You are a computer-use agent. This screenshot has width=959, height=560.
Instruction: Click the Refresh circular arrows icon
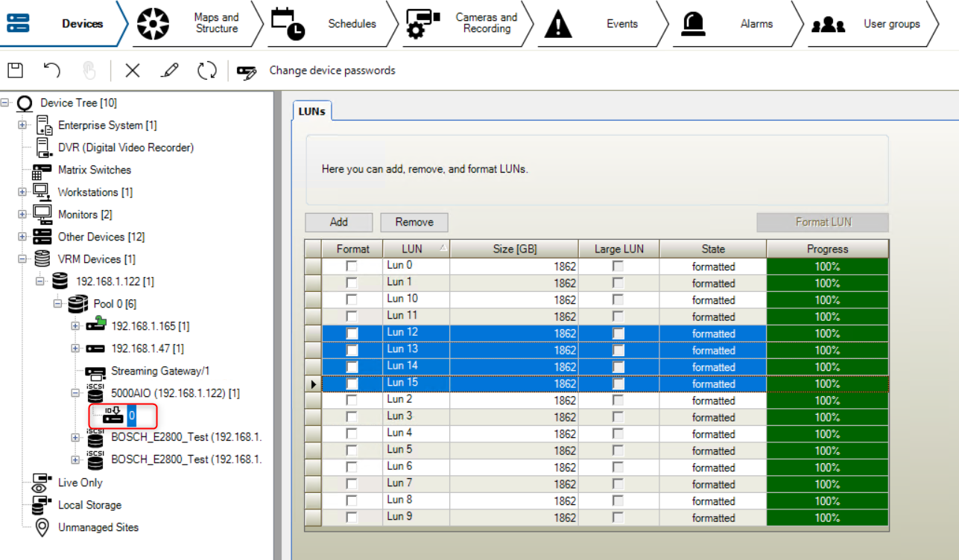coord(206,71)
